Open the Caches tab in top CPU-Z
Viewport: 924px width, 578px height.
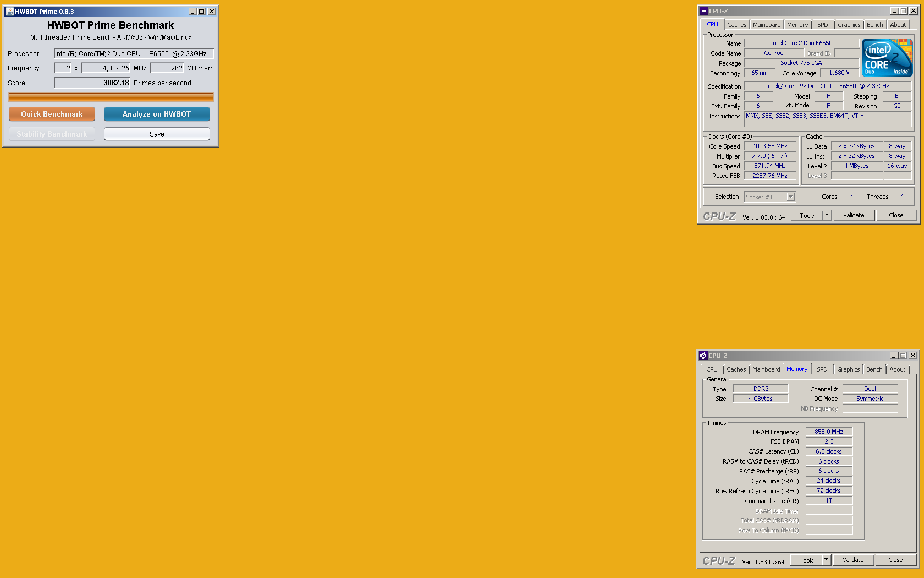pyautogui.click(x=737, y=25)
